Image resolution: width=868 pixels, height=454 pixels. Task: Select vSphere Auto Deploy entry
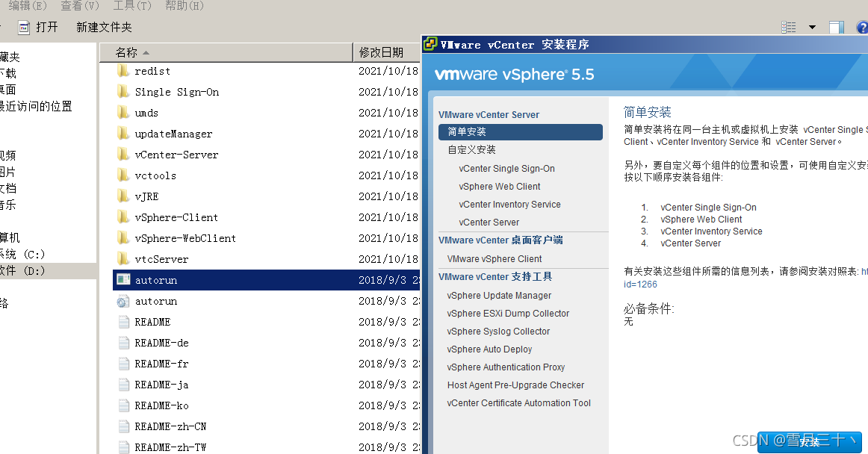pos(489,349)
